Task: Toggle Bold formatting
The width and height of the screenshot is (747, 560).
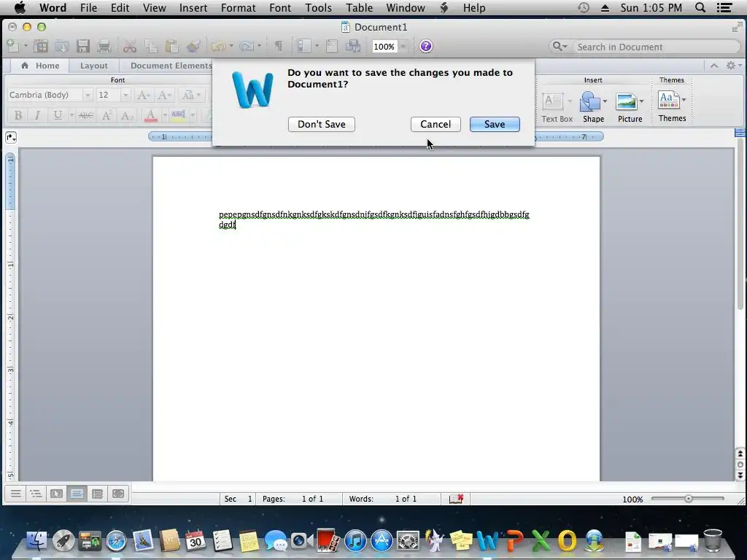Action: tap(18, 115)
